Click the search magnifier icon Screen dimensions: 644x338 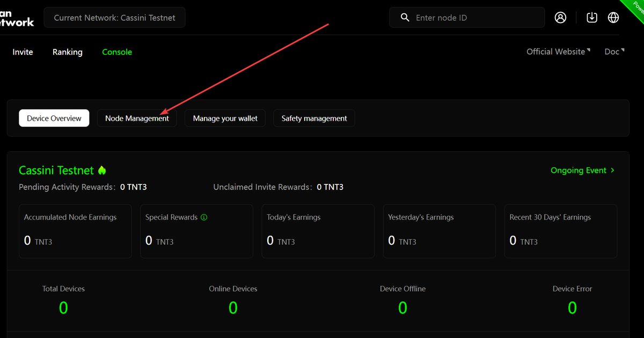405,18
